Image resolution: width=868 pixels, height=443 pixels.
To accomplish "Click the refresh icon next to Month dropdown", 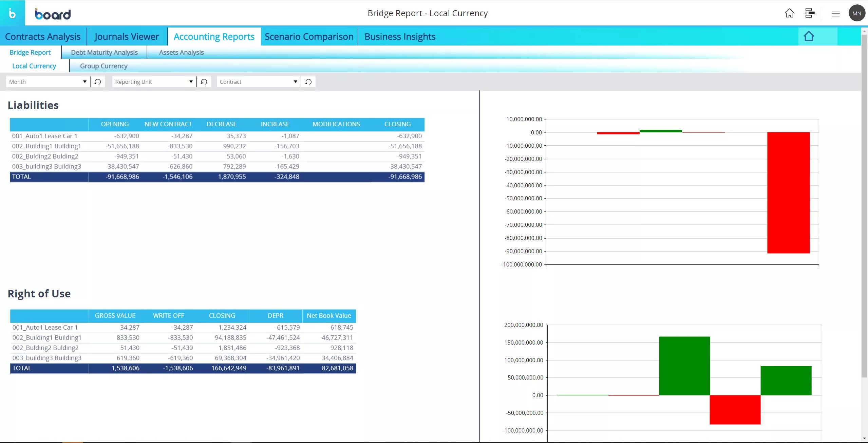I will (x=97, y=82).
